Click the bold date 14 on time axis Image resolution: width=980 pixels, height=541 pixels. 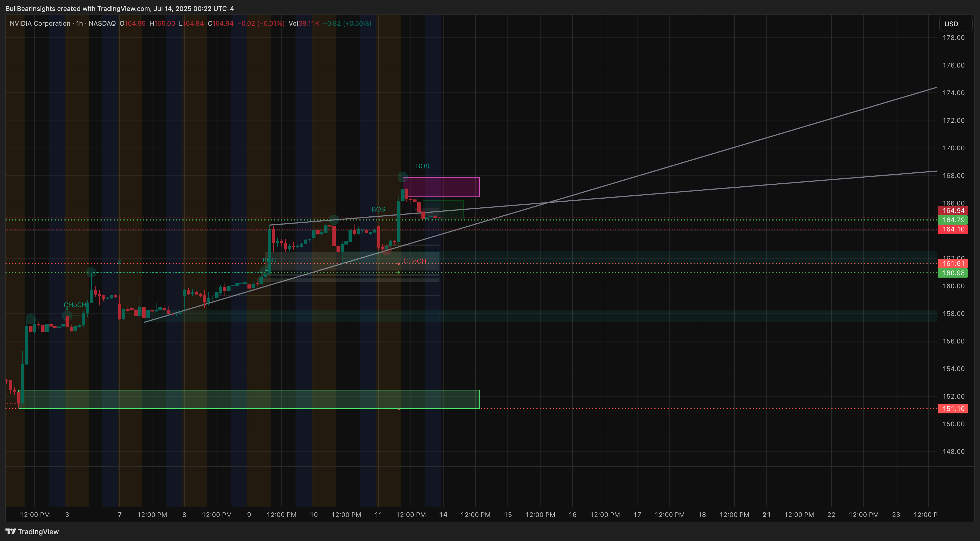443,515
